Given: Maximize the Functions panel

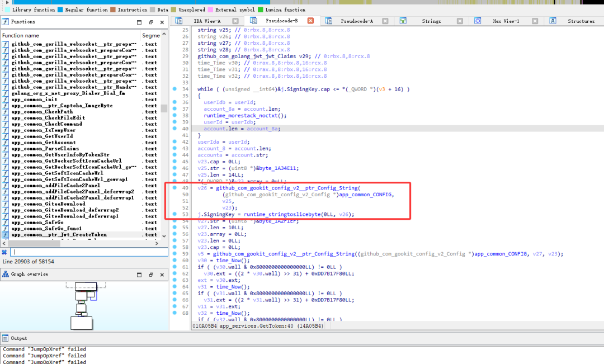Looking at the screenshot, I should [x=139, y=22].
